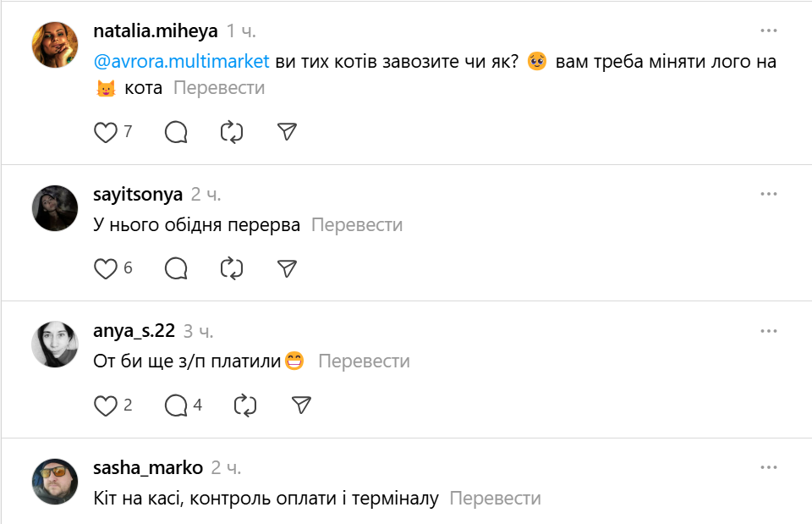Share sayitsonya's comment via send icon
The height and width of the screenshot is (524, 812).
coord(288,268)
